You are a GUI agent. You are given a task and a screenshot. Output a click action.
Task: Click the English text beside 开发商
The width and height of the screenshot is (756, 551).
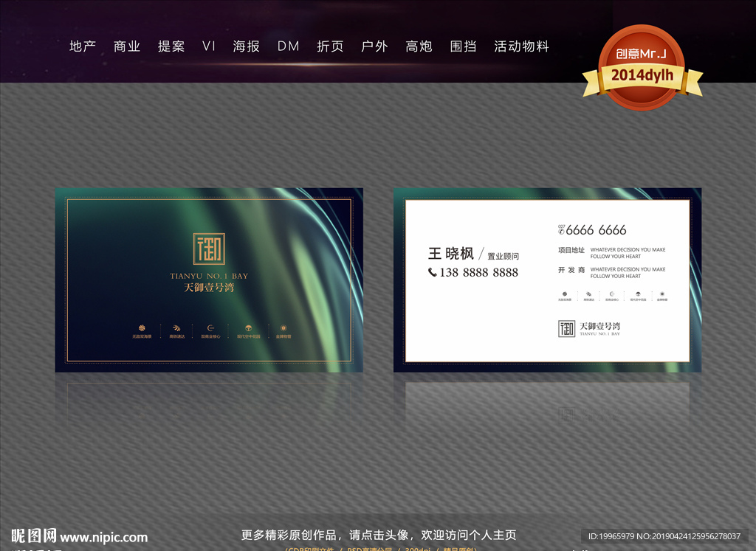click(x=628, y=273)
